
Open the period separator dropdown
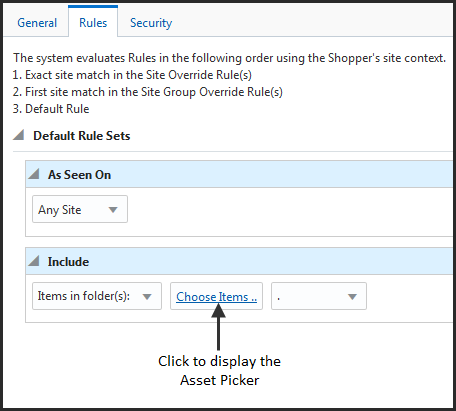(319, 296)
